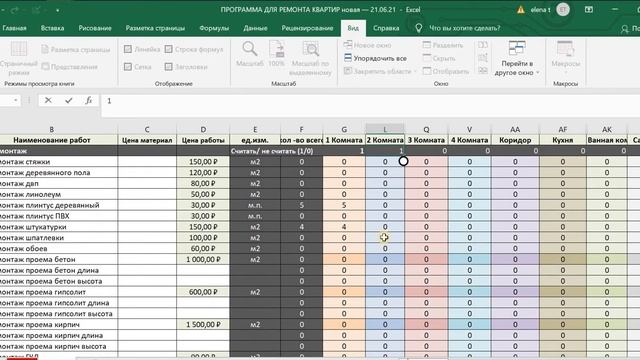Select value 4 in the 1 Комната column
The height and width of the screenshot is (360, 640).
[x=344, y=227]
